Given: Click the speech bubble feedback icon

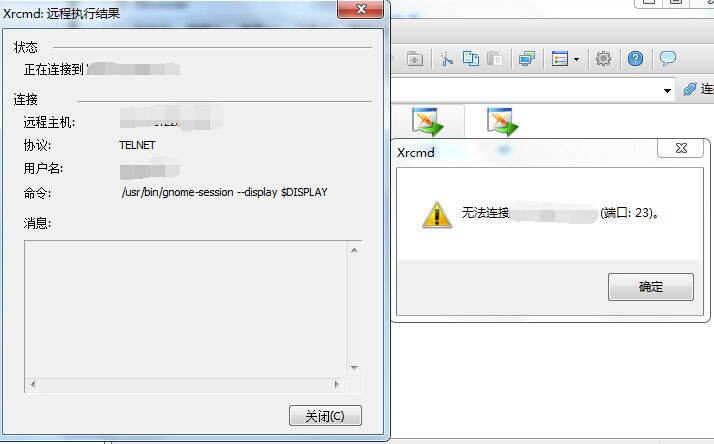Looking at the screenshot, I should coord(668,59).
